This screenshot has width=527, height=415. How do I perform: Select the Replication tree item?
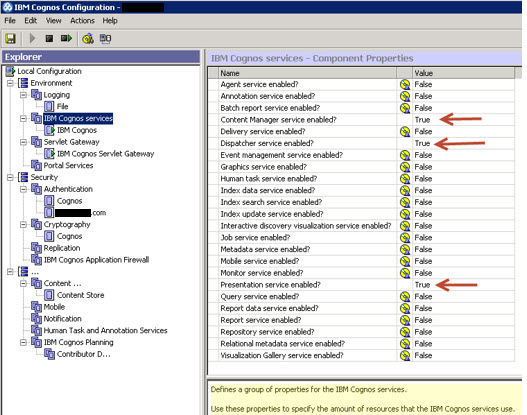62,248
